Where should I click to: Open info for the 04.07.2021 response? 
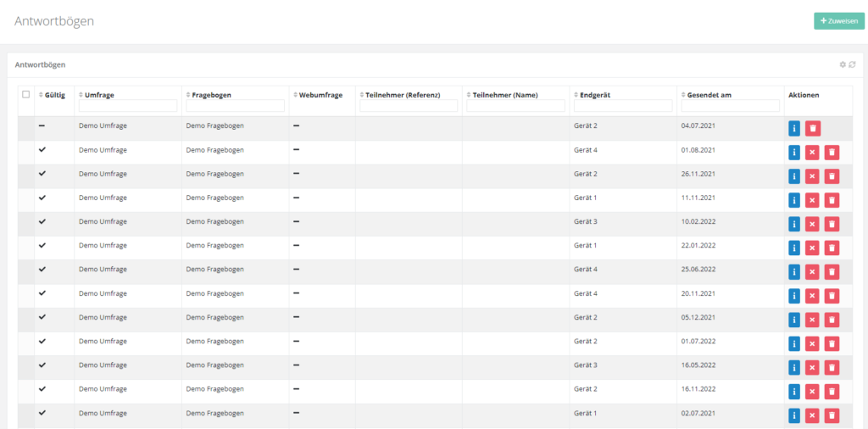pyautogui.click(x=794, y=128)
